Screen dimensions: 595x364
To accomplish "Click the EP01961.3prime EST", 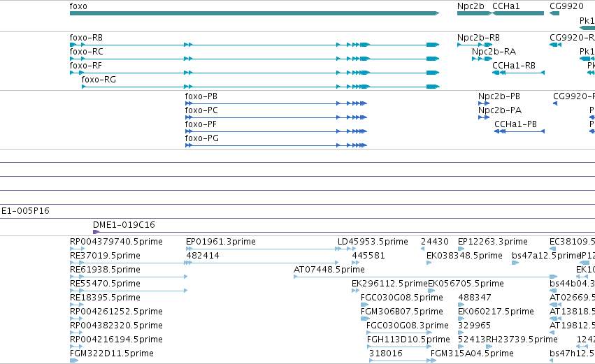I will pos(264,249).
